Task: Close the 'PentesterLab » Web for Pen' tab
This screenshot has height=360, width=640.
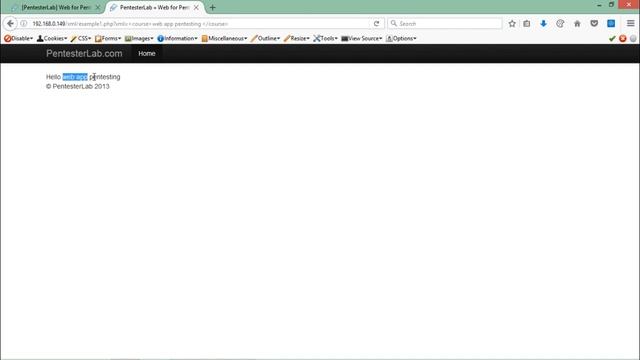Action: [196, 7]
